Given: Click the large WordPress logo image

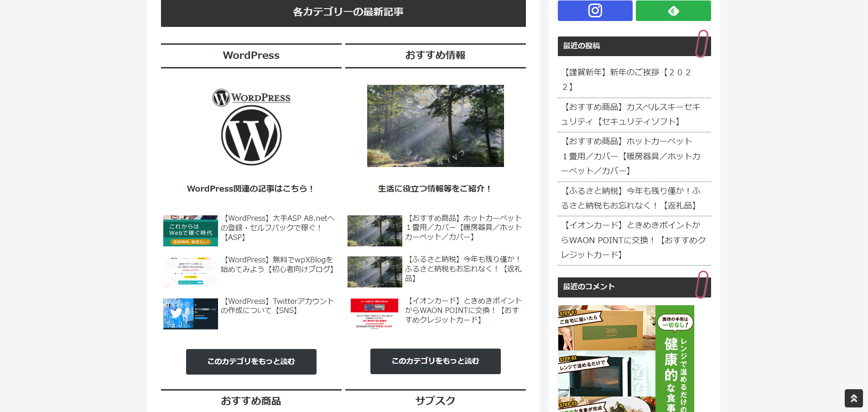Looking at the screenshot, I should pos(251,127).
